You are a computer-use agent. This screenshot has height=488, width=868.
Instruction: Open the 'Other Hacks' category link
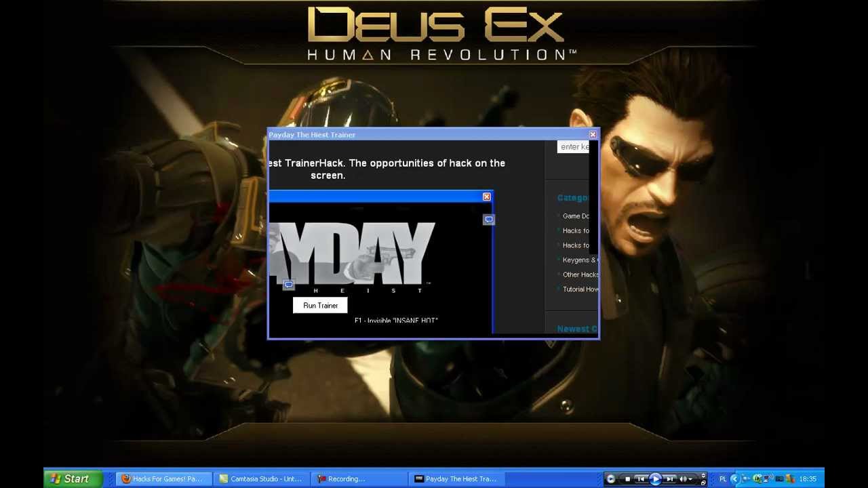click(x=580, y=274)
